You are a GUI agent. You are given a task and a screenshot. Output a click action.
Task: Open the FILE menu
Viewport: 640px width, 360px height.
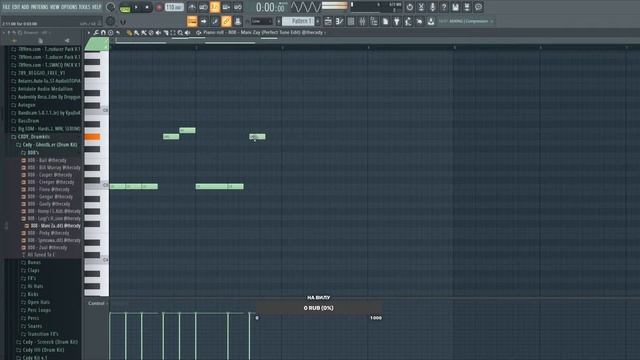[x=7, y=7]
